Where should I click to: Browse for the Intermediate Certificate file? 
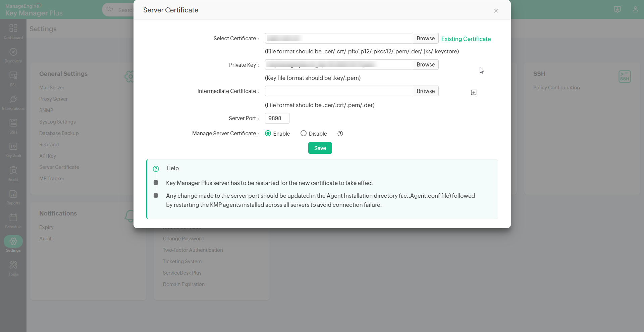pos(425,91)
